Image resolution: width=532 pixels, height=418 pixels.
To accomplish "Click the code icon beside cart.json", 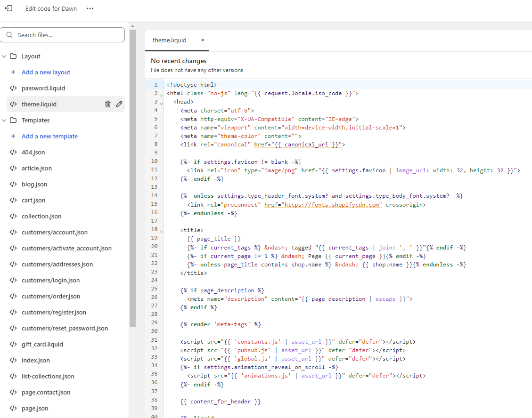I will (x=13, y=200).
